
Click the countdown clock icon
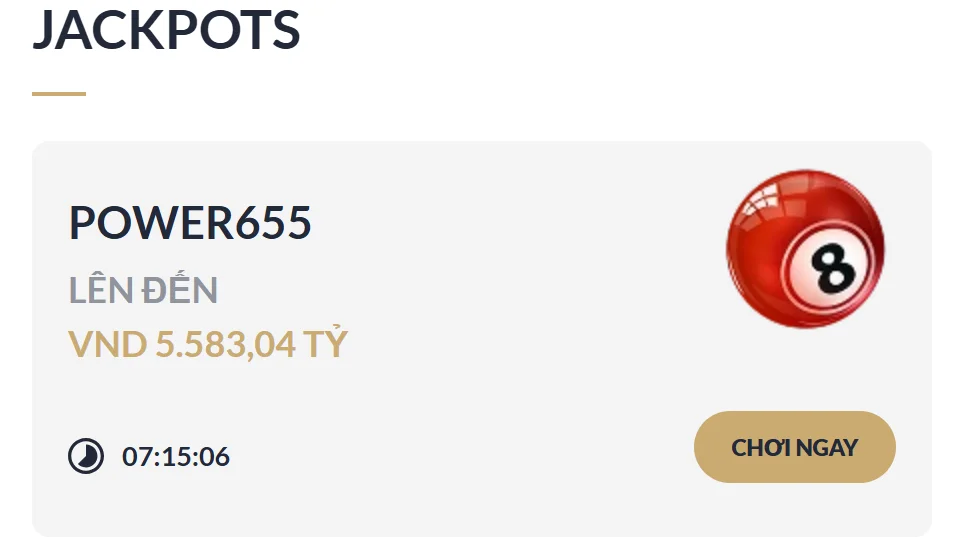click(x=86, y=456)
